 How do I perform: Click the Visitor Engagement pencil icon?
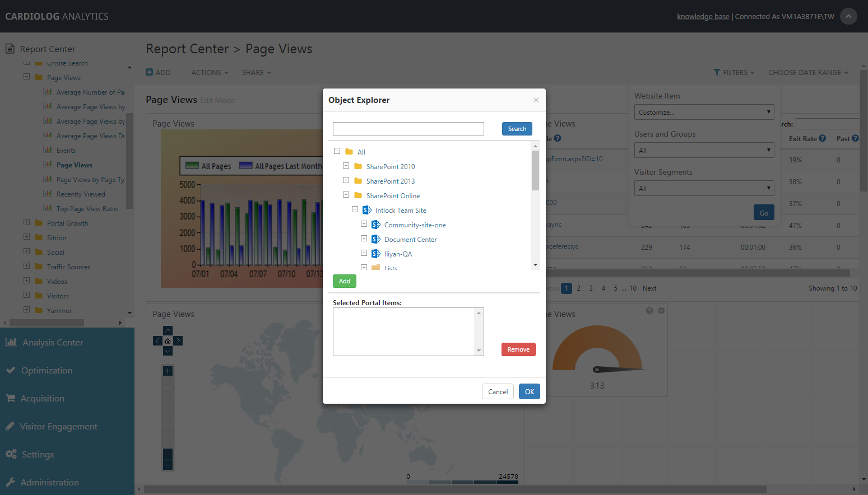[x=10, y=426]
